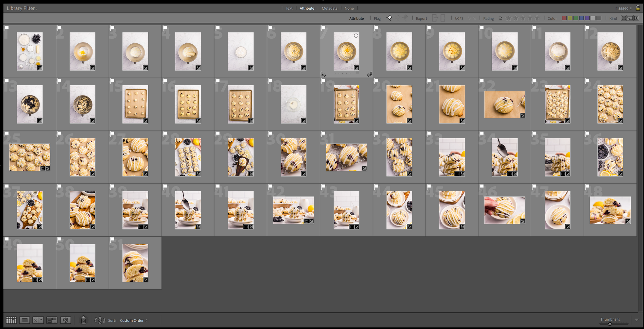Filter by the red color label
The width and height of the screenshot is (644, 329).
(x=564, y=18)
